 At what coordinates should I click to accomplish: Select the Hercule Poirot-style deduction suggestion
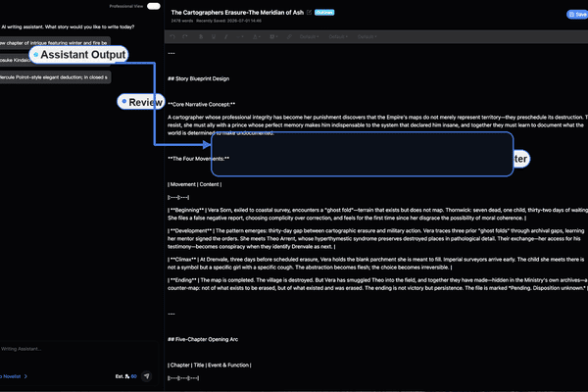pyautogui.click(x=55, y=77)
